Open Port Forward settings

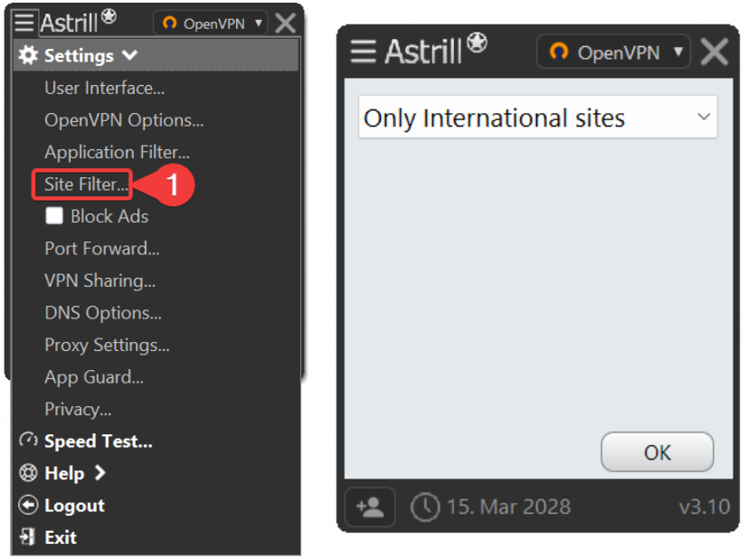pyautogui.click(x=102, y=249)
